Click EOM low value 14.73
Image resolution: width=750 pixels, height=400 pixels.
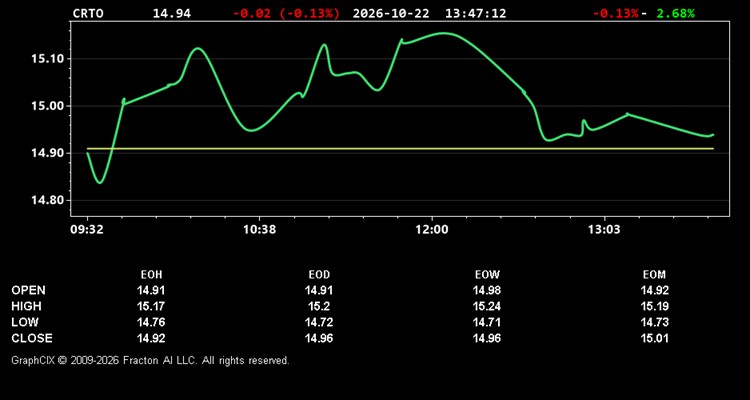pyautogui.click(x=655, y=322)
